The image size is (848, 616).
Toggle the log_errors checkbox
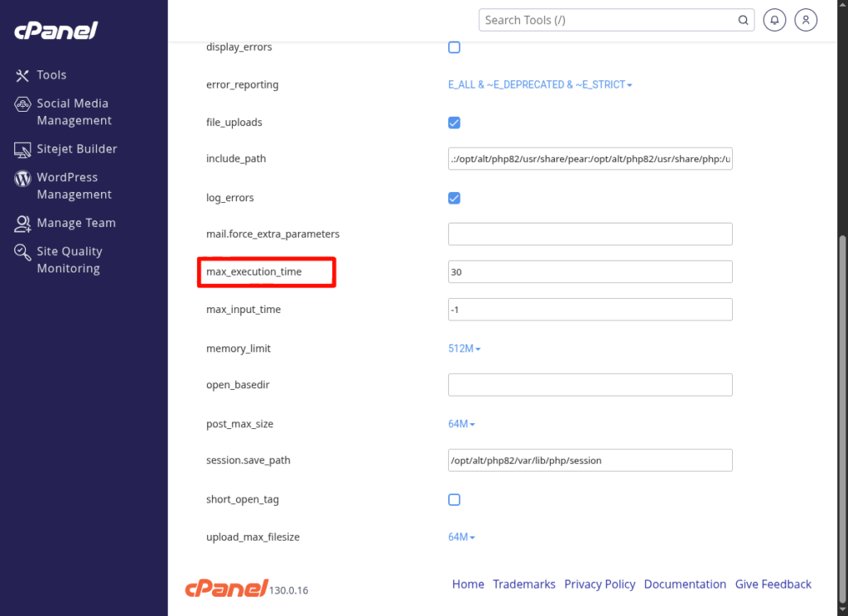454,198
